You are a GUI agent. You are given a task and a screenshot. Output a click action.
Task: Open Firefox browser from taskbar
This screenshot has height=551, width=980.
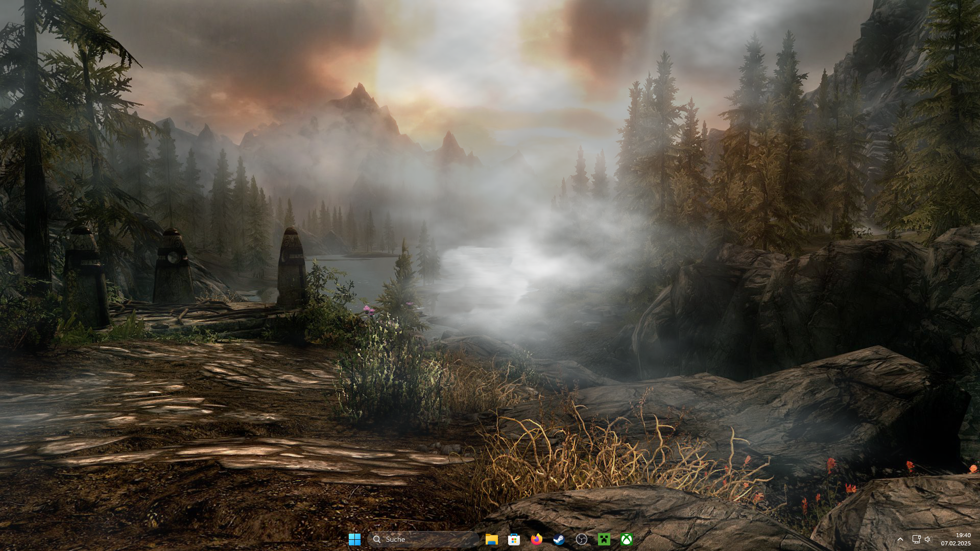[536, 539]
